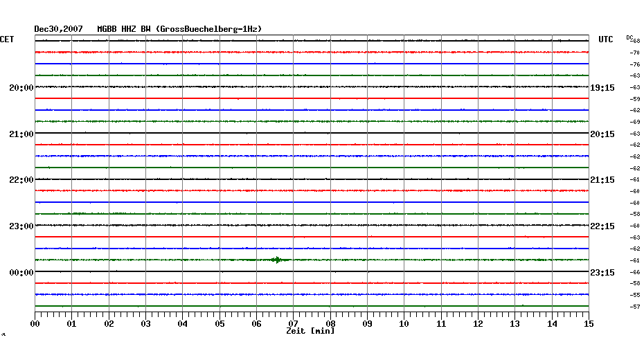Pick the 04 minute axis label

tap(183, 324)
